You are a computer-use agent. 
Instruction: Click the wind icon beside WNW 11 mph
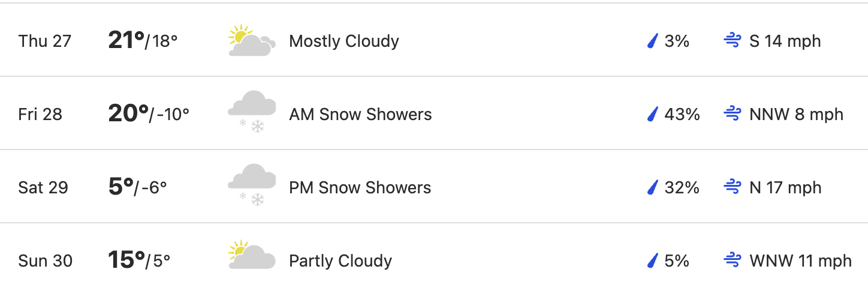(733, 261)
